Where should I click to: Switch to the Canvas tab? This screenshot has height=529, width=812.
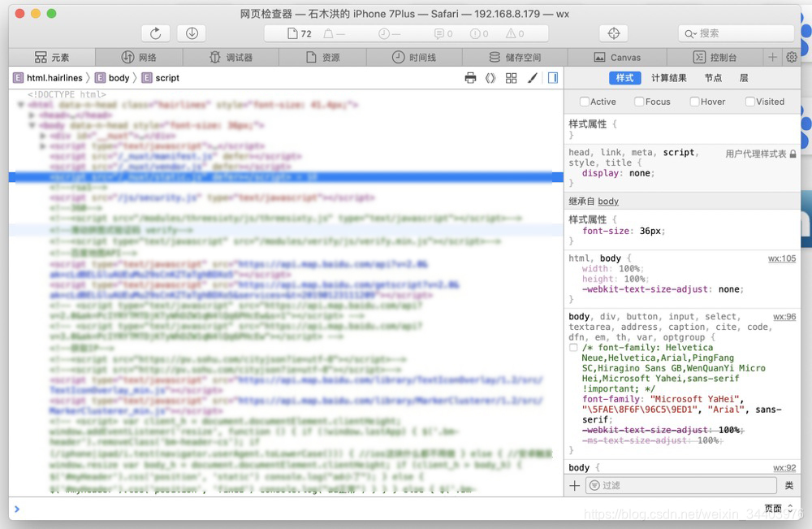click(x=617, y=57)
